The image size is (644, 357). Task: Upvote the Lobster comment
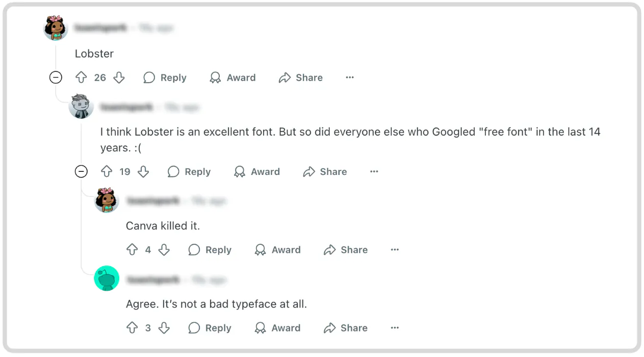point(81,78)
